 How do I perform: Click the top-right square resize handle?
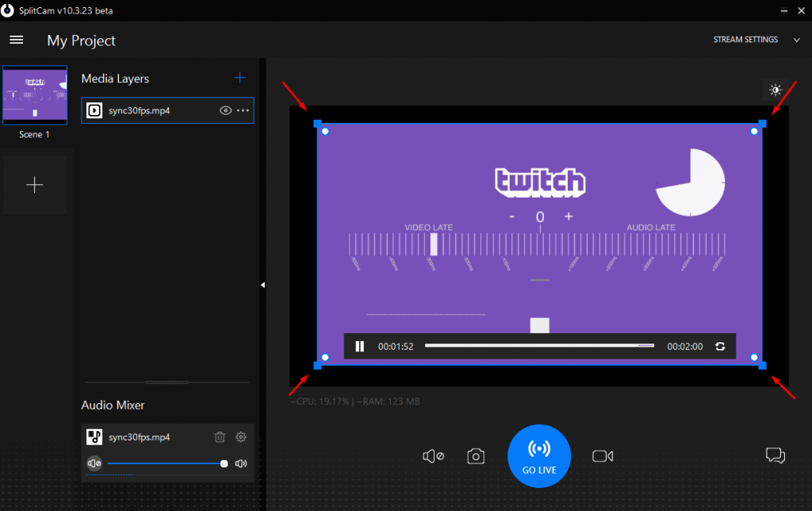point(762,123)
